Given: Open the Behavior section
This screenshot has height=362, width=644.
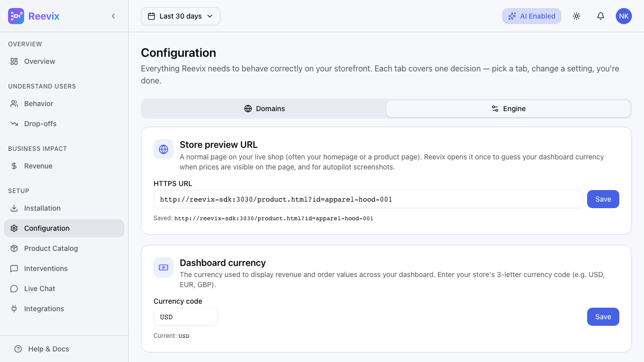Looking at the screenshot, I should pyautogui.click(x=64, y=104).
